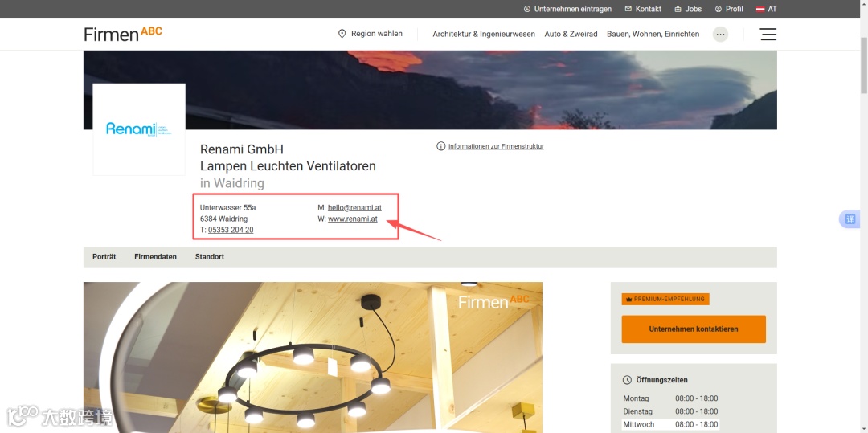Screen dimensions: 868x433
Task: Open the Kontakt link in top bar
Action: click(x=649, y=10)
